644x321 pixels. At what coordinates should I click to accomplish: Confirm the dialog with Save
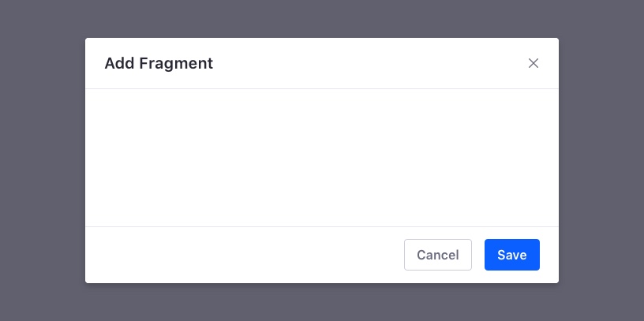[511, 255]
